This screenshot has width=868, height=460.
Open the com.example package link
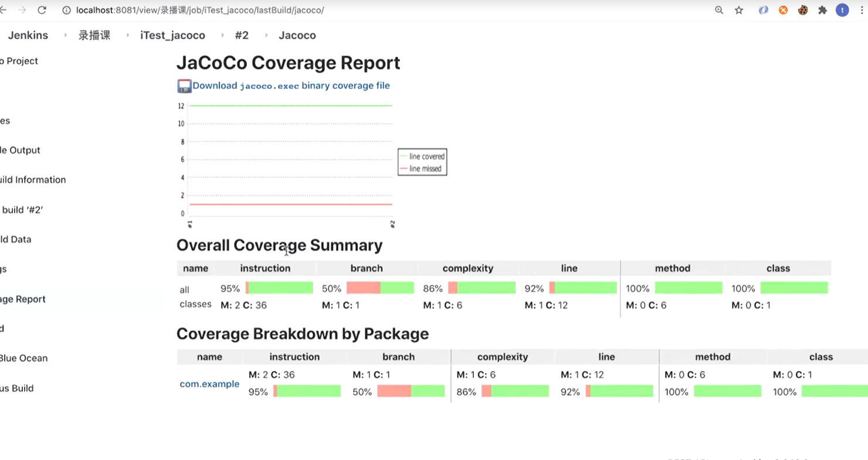coord(209,384)
